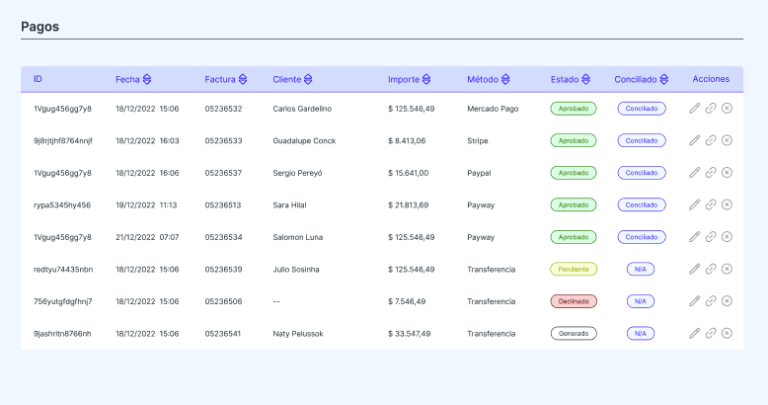768x405 pixels.
Task: Click N/A badge in Julio Sosinha row
Action: [x=641, y=269]
